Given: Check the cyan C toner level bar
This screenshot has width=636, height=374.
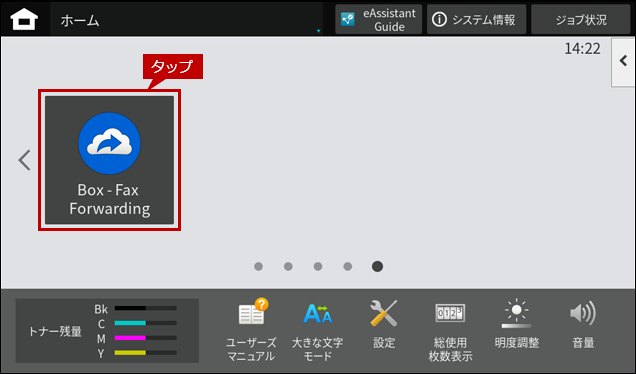Looking at the screenshot, I should (x=146, y=323).
